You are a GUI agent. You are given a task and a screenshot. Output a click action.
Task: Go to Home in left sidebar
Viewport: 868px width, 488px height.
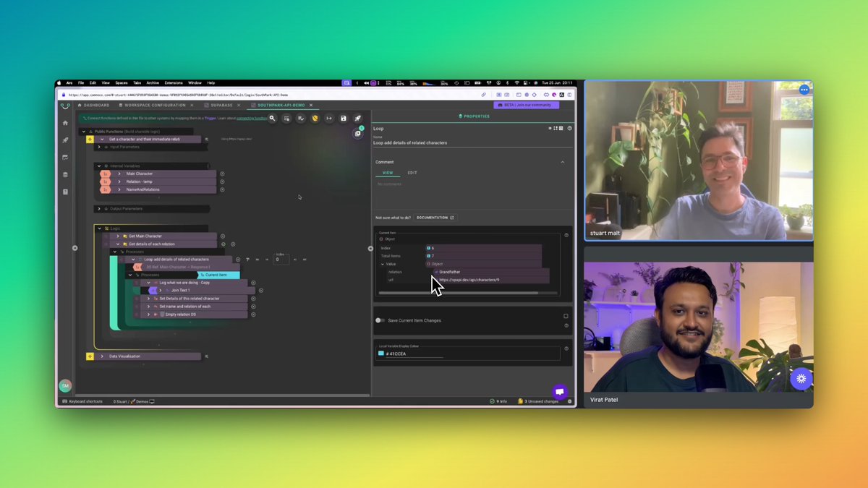coord(65,123)
